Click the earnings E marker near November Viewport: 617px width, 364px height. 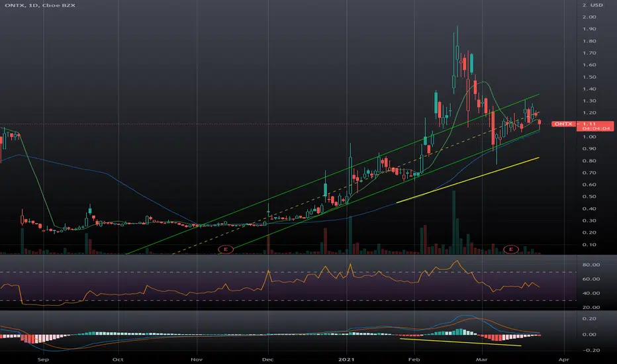click(226, 249)
